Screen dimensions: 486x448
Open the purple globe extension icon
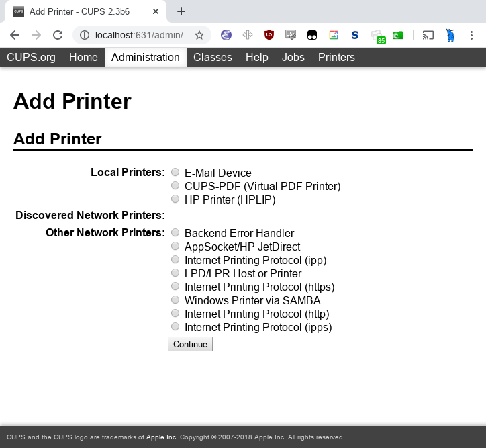click(226, 35)
